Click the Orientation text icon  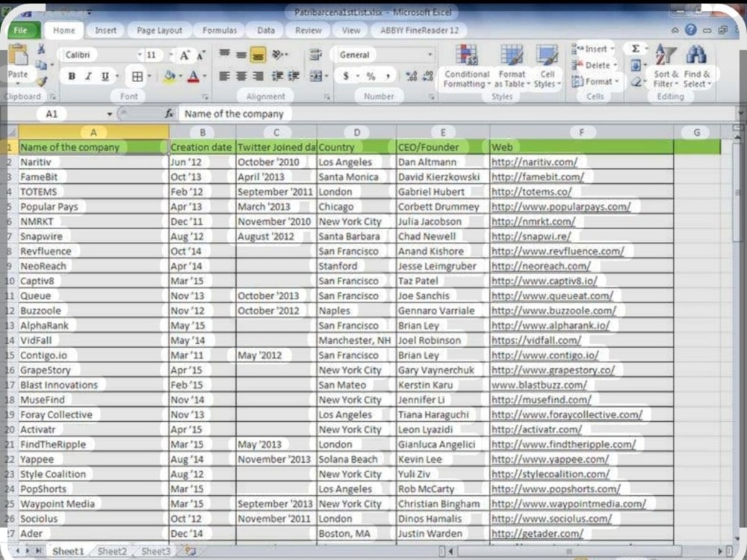[278, 55]
